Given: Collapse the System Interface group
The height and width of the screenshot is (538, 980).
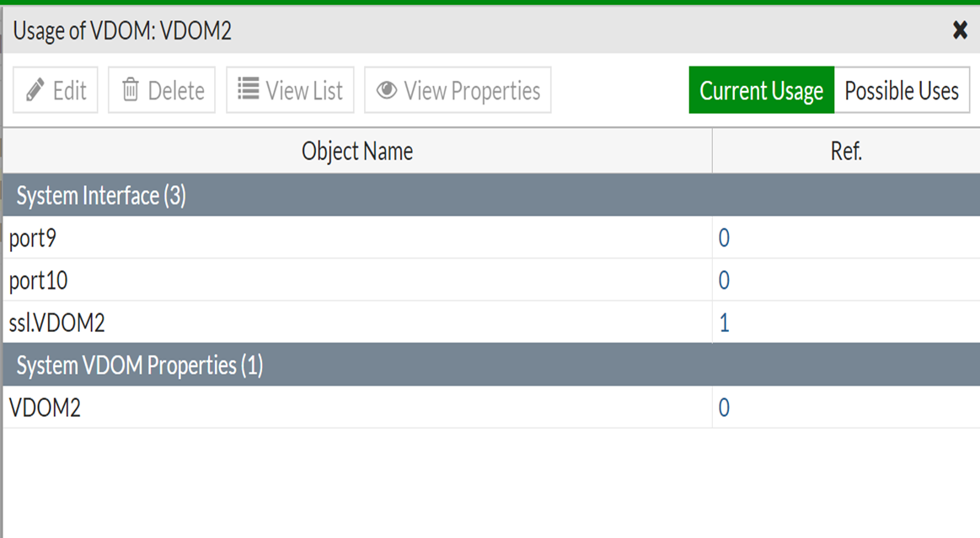Looking at the screenshot, I should [x=101, y=196].
